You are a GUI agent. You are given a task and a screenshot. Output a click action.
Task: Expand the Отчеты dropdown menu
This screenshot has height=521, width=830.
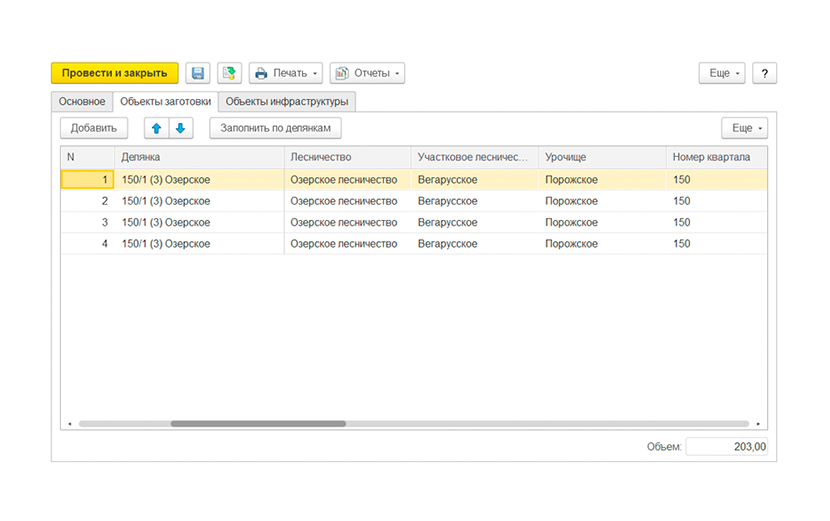[x=367, y=73]
